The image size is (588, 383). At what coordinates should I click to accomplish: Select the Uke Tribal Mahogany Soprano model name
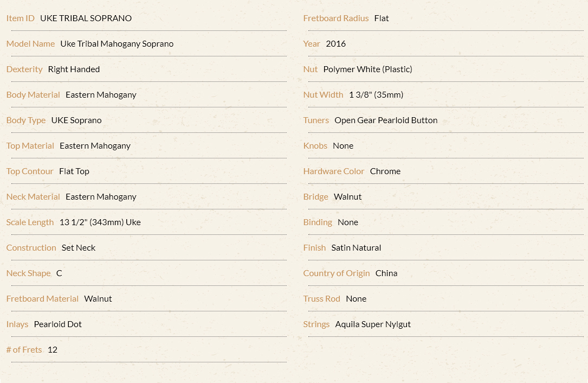117,44
